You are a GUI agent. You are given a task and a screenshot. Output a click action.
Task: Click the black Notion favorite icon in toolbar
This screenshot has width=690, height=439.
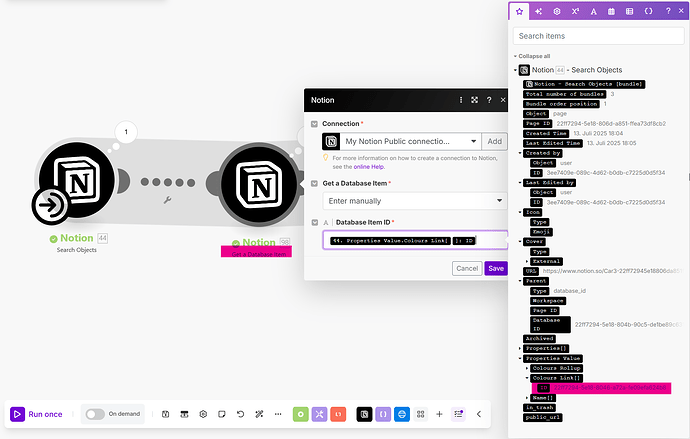tap(364, 414)
